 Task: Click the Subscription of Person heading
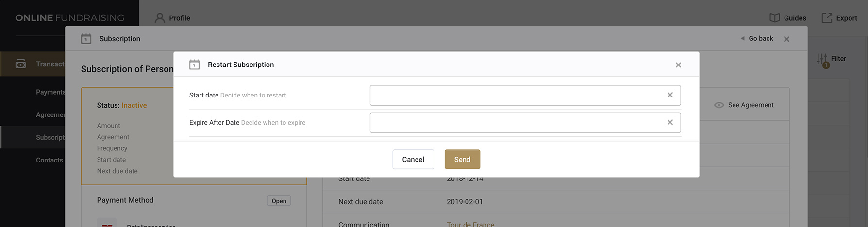click(x=127, y=69)
